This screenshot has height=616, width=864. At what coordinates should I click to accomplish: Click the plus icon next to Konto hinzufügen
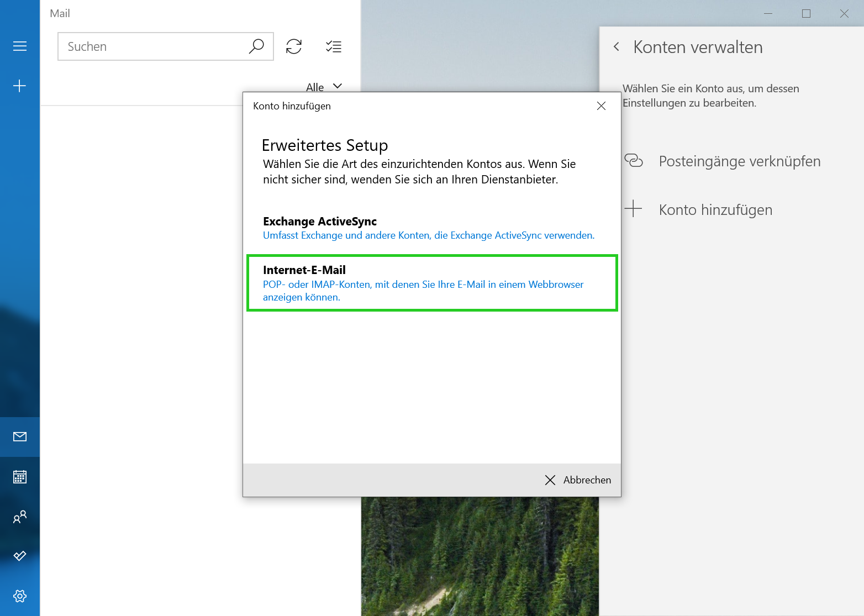click(x=634, y=209)
